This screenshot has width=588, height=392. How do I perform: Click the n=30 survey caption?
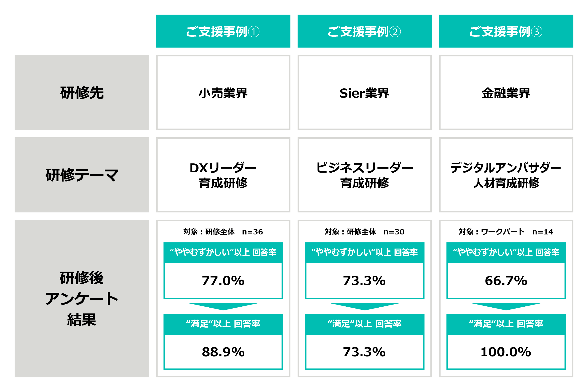click(365, 232)
